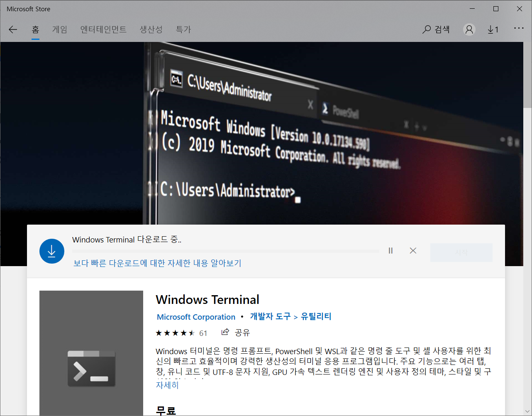Image resolution: width=532 pixels, height=416 pixels.
Task: Open the user account profile icon
Action: pos(469,29)
